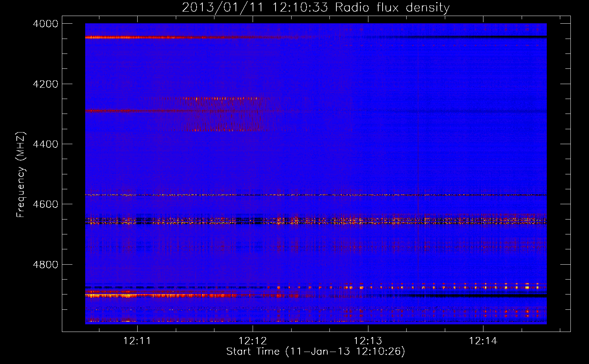The height and width of the screenshot is (364, 589).
Task: Click the 'Frequency (MHZ)' axis label
Action: click(x=21, y=175)
